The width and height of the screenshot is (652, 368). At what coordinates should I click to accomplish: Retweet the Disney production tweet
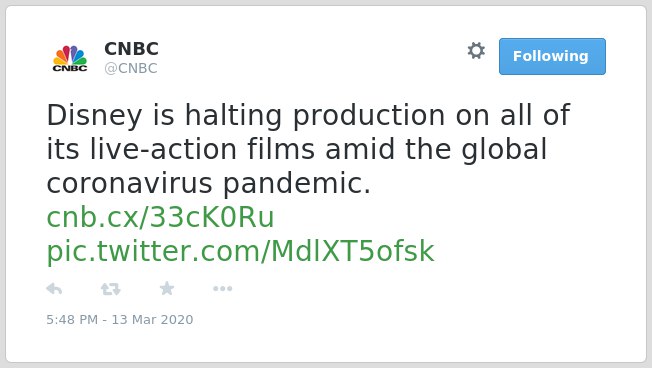(111, 289)
